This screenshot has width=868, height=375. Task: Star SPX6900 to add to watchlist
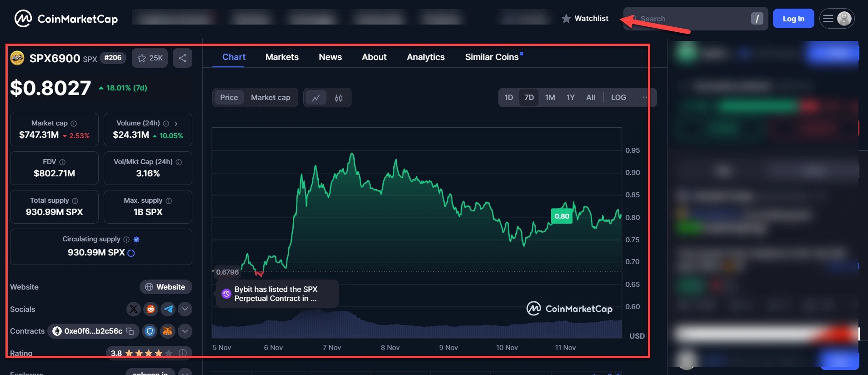(x=150, y=58)
